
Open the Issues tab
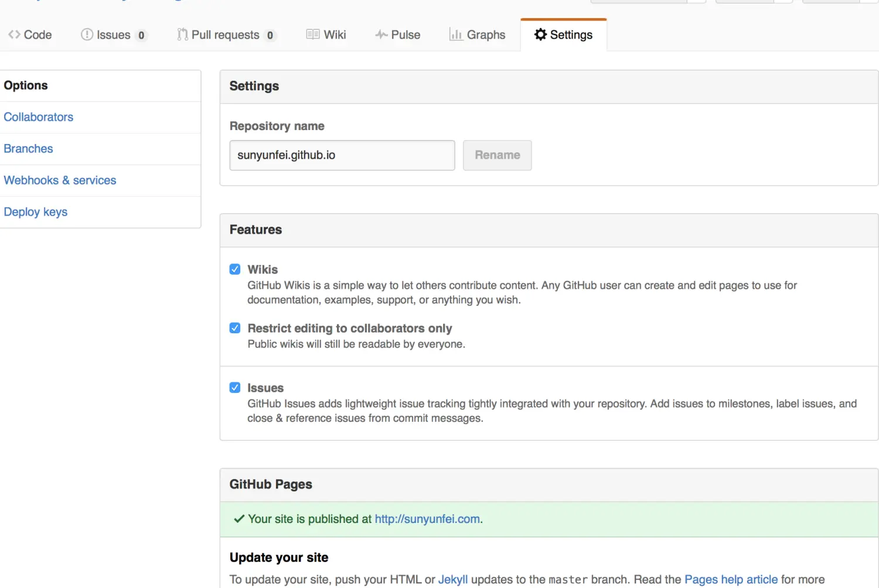(x=114, y=35)
